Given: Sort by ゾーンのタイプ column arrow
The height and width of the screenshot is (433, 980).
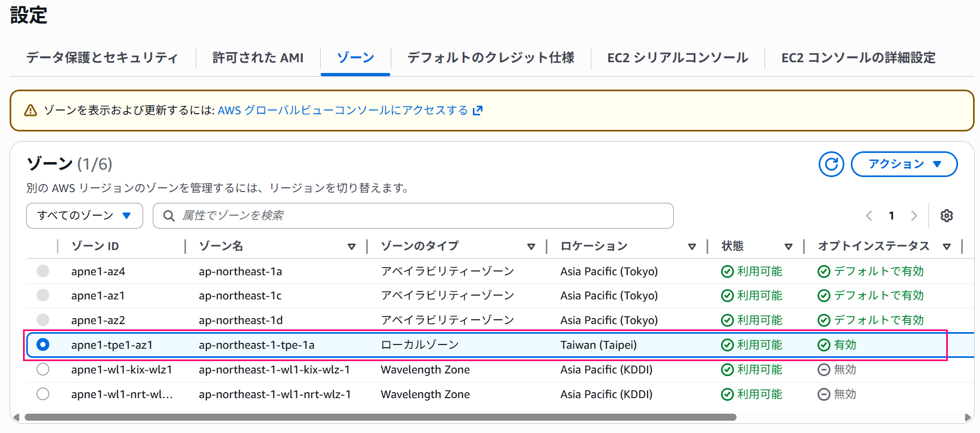Looking at the screenshot, I should click(531, 247).
